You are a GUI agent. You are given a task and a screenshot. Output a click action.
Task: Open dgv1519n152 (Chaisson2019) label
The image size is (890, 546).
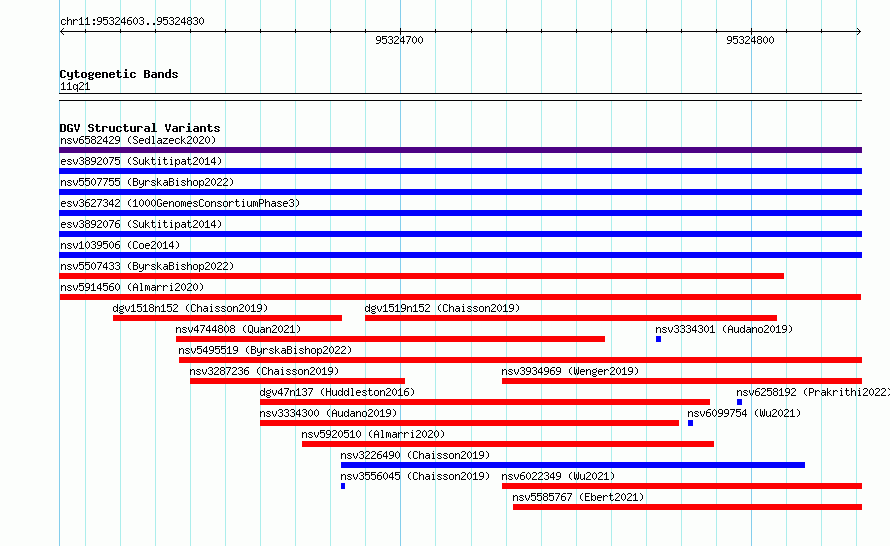point(442,308)
